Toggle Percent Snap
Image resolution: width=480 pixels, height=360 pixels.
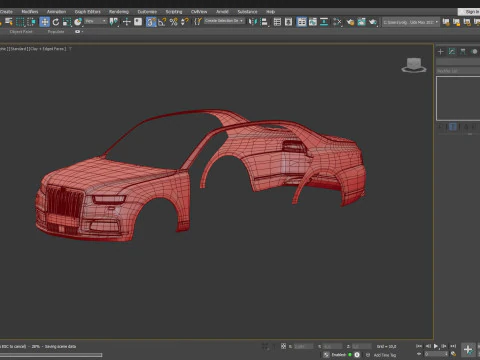(173, 22)
